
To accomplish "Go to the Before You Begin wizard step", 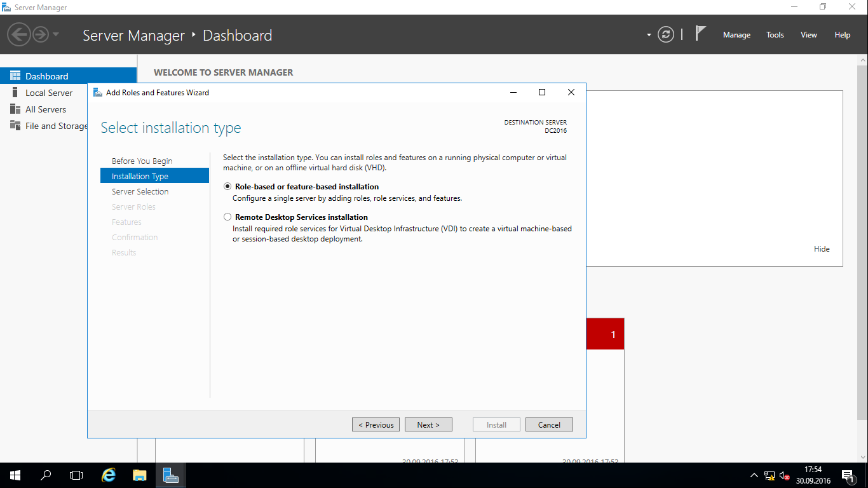I will pyautogui.click(x=142, y=161).
